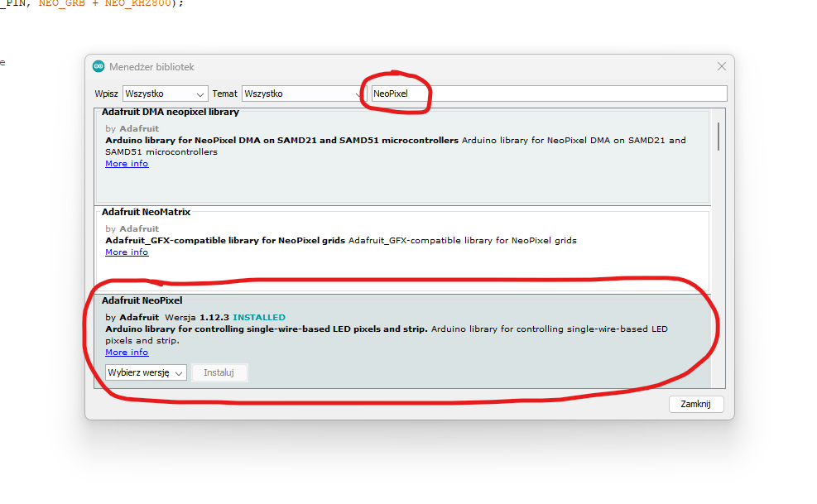Click the Instaluj button

coord(219,372)
